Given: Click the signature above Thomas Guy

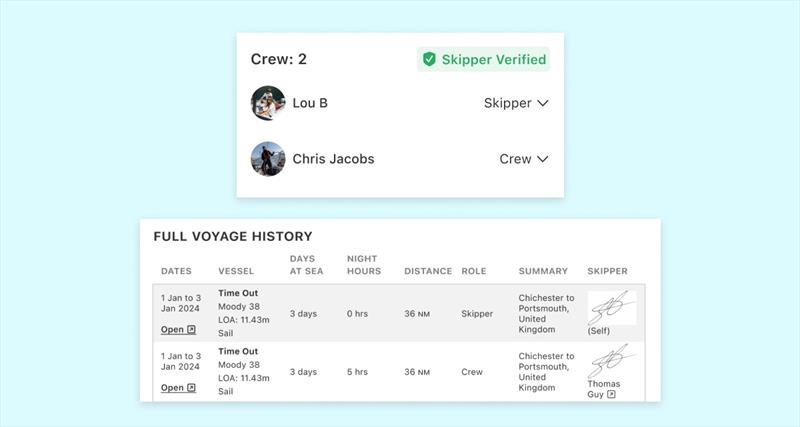Looking at the screenshot, I should coord(611,362).
